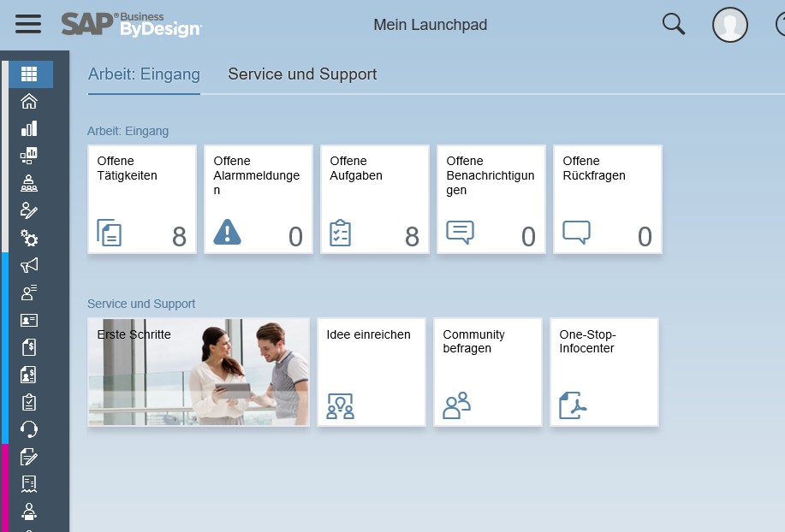Open the Community befragen tile
Image resolution: width=785 pixels, height=532 pixels.
click(x=488, y=372)
